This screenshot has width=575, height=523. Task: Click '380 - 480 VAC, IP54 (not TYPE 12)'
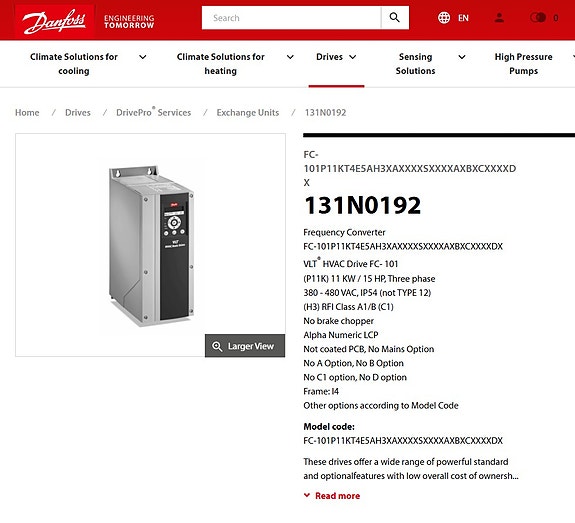tap(367, 293)
